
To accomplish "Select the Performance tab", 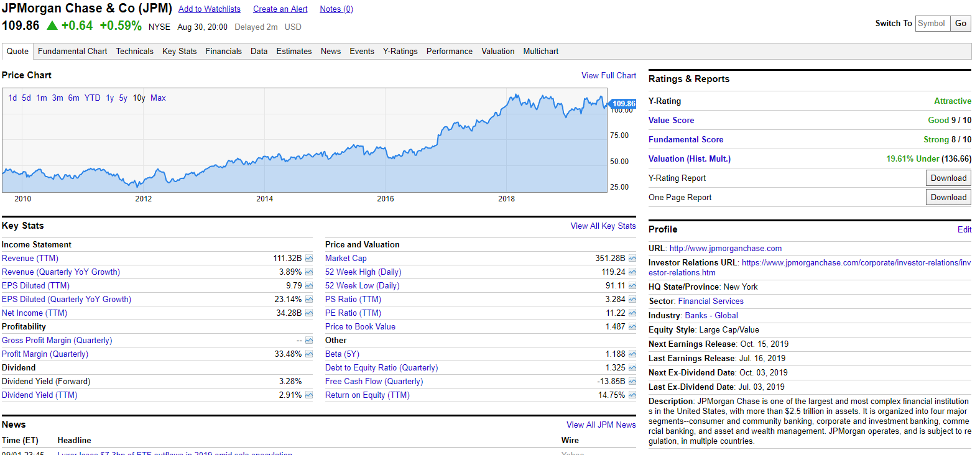I will click(x=449, y=52).
